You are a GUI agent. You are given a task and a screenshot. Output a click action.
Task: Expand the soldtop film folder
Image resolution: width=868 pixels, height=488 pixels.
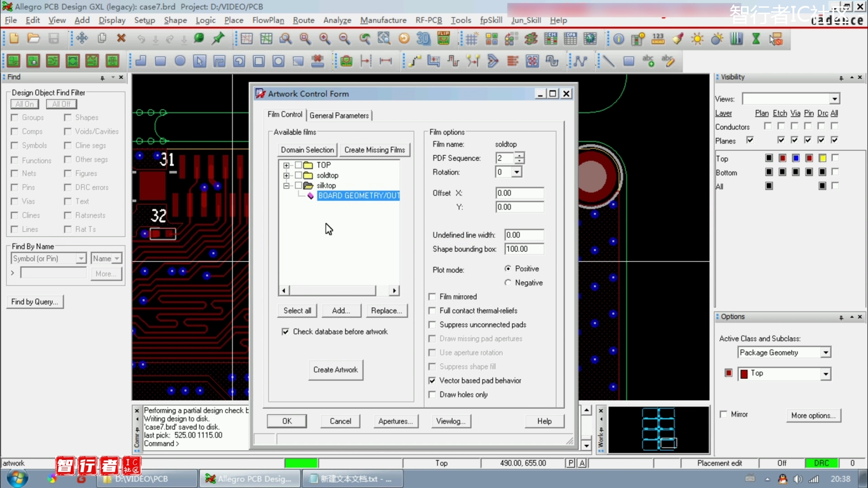coord(286,175)
